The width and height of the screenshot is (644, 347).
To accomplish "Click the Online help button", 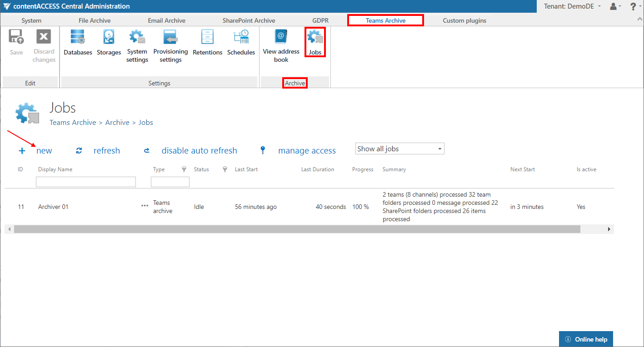I will click(x=586, y=339).
